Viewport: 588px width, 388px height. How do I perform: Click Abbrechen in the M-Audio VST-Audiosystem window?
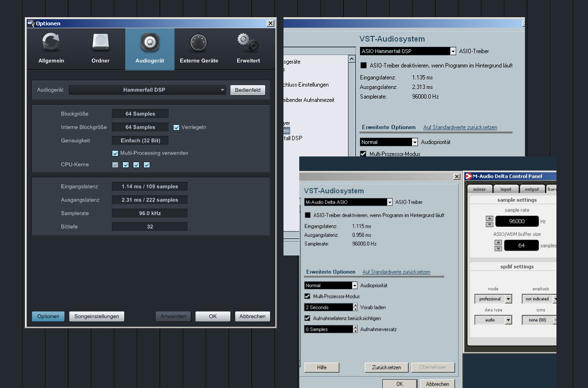click(x=437, y=384)
